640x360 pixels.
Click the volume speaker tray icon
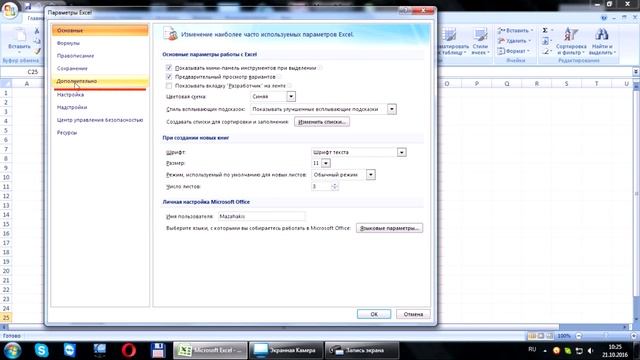pyautogui.click(x=590, y=351)
